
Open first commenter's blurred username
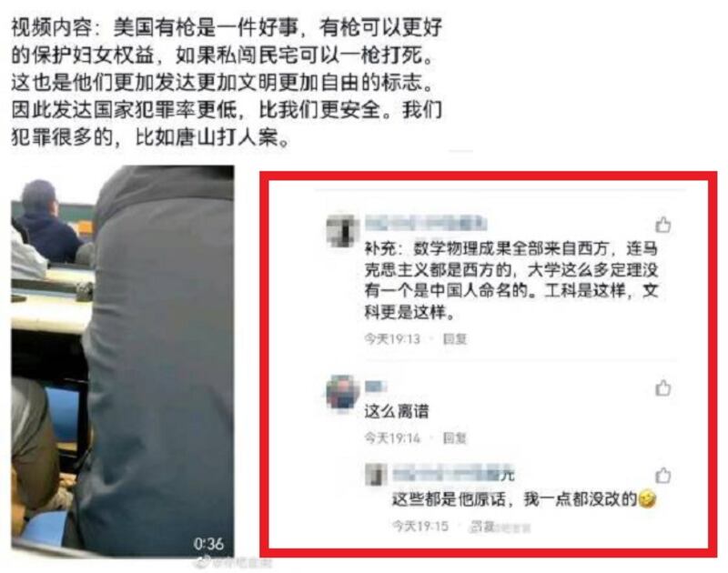click(426, 223)
